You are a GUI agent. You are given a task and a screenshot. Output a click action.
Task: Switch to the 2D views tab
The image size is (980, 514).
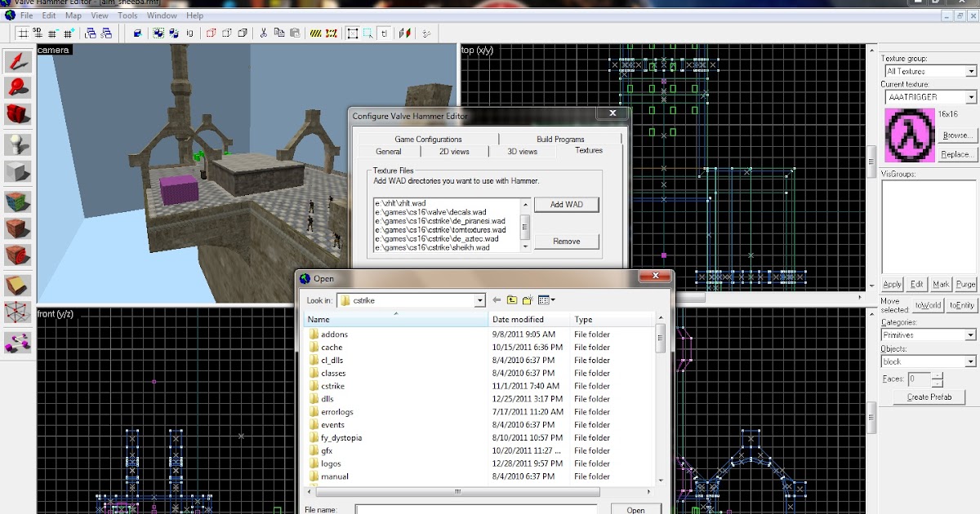pos(454,152)
